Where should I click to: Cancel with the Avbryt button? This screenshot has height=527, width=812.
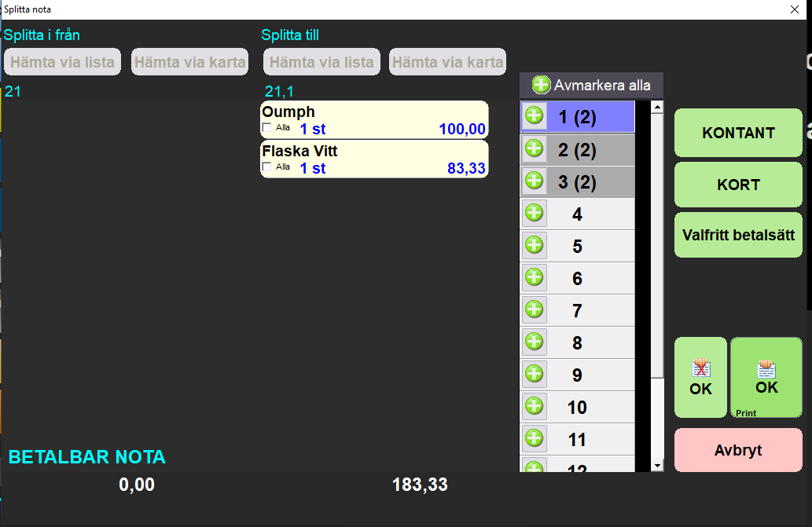[738, 451]
